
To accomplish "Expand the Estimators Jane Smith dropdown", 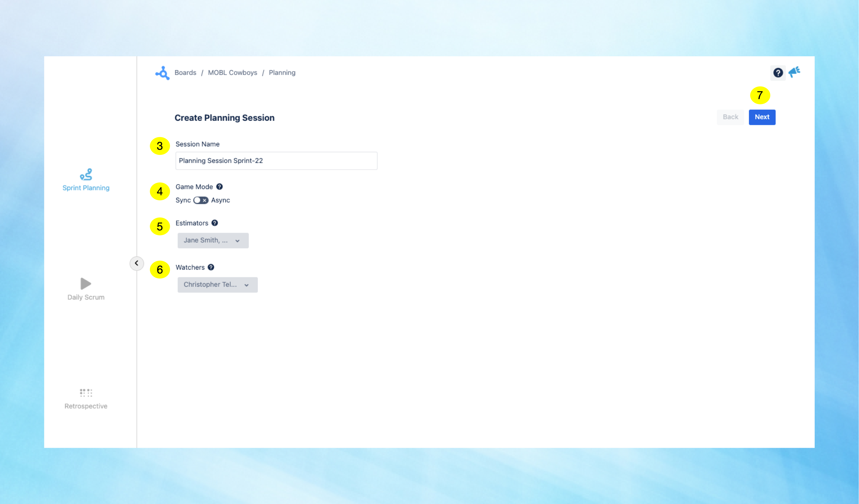I will point(213,240).
